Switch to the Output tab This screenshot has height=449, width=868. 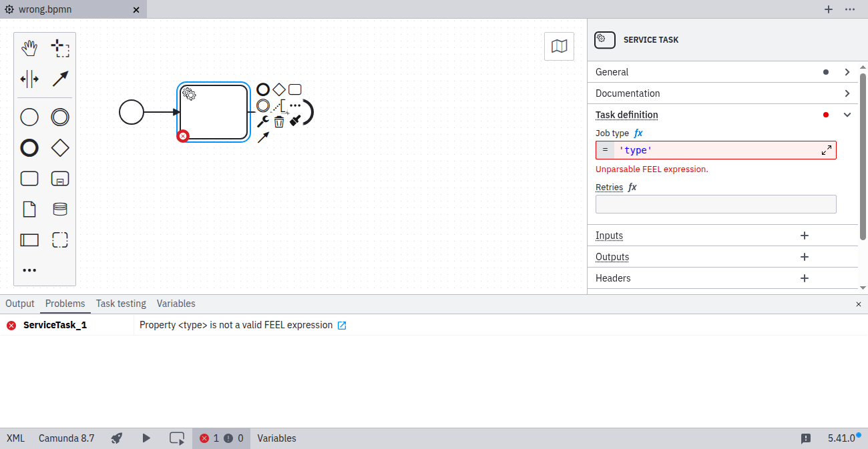click(x=20, y=304)
